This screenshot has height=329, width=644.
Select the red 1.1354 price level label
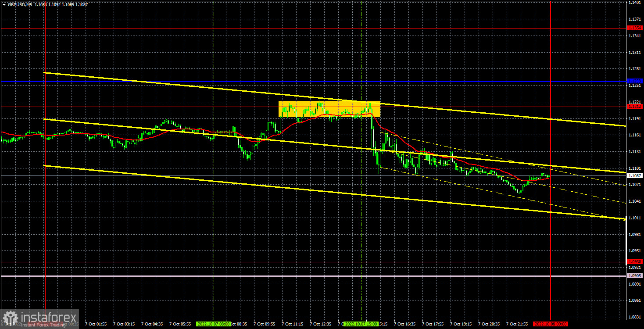(x=635, y=28)
